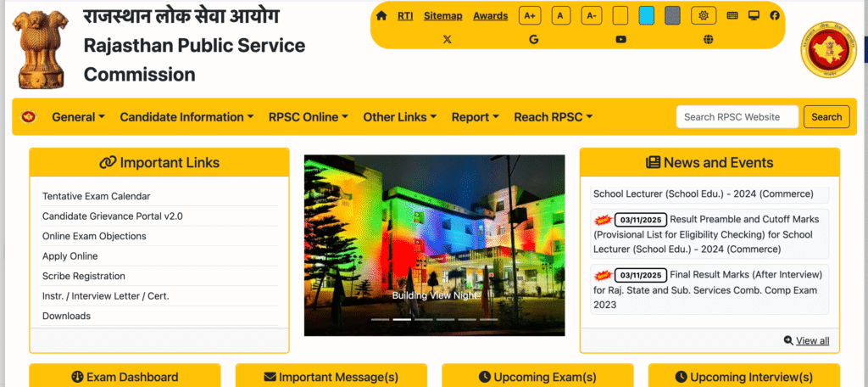Open the RPSC Online dropdown
The height and width of the screenshot is (387, 868).
pos(309,117)
